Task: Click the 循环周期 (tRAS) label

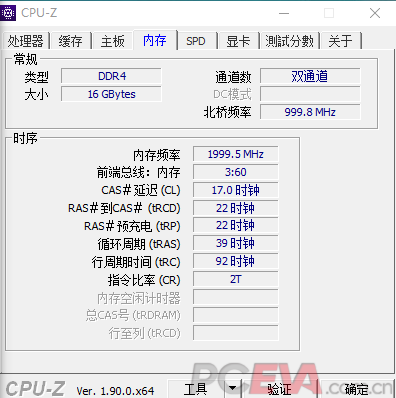Action: coord(139,244)
